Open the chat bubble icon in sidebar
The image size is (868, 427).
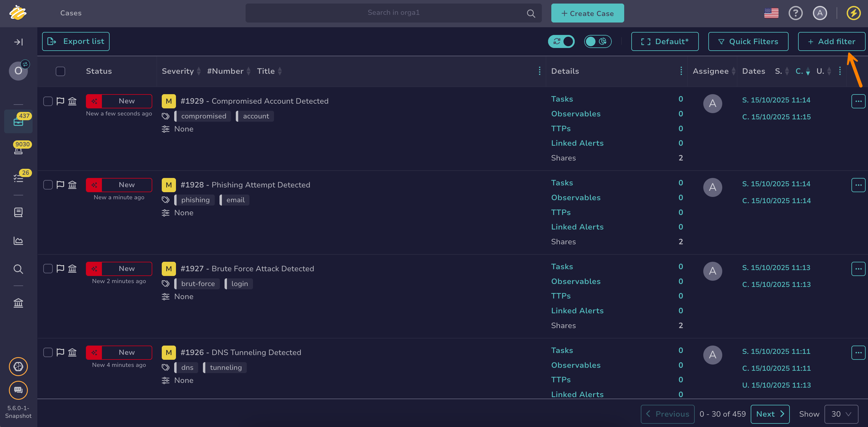pyautogui.click(x=18, y=390)
